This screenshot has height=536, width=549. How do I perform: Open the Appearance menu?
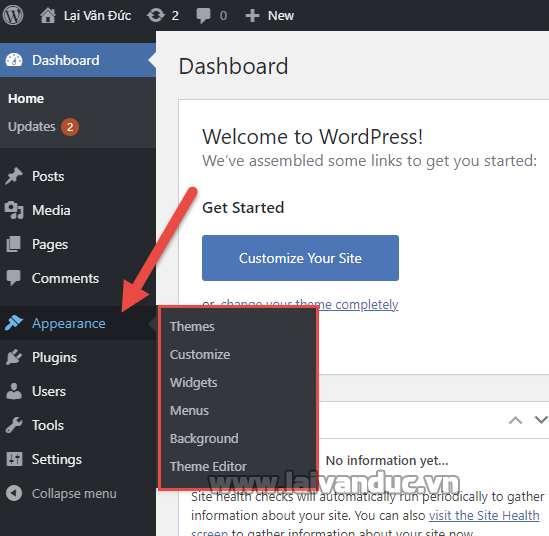(x=69, y=323)
